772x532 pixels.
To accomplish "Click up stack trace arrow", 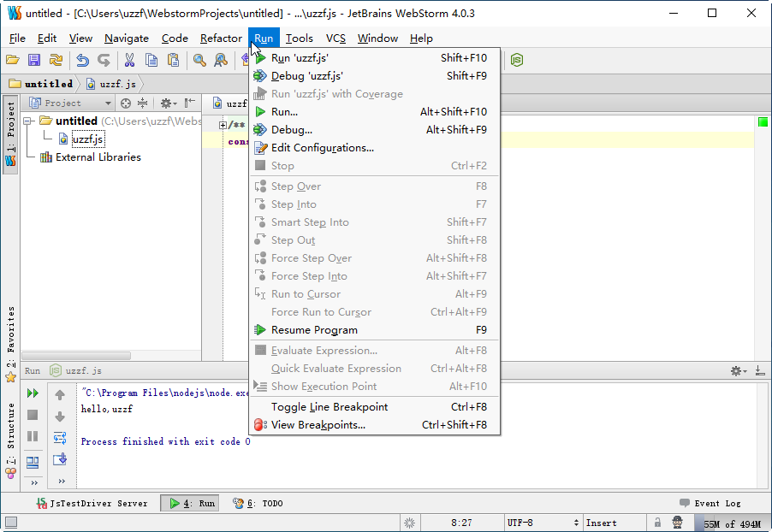I will (x=60, y=394).
